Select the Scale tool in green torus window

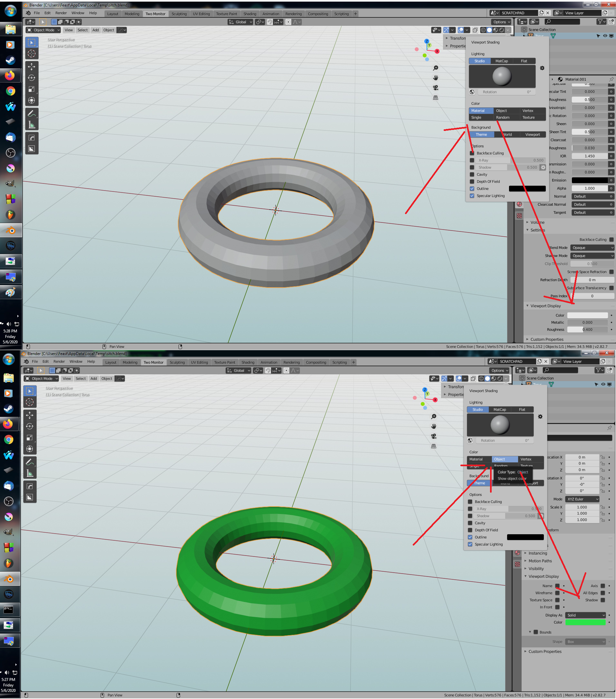click(x=30, y=438)
